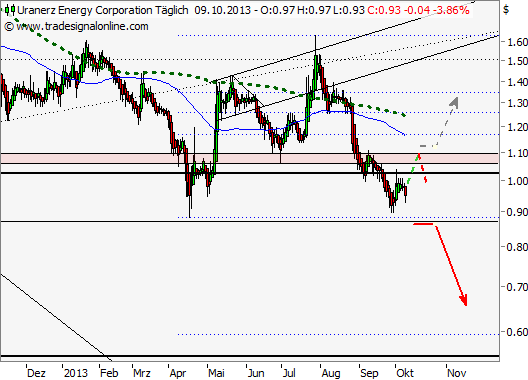Click the '2013' year label on the time axis
This screenshot has width=528, height=380.
coord(76,373)
